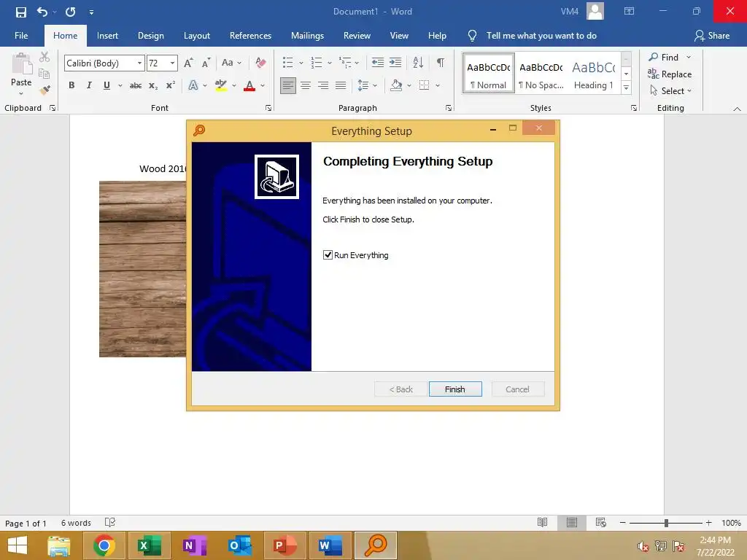Open the File menu
747x560 pixels.
point(21,36)
